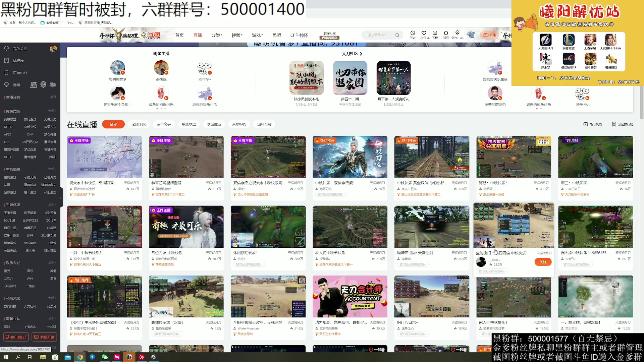Check messages with the 消息 bell icon
The height and width of the screenshot is (362, 644).
click(446, 35)
